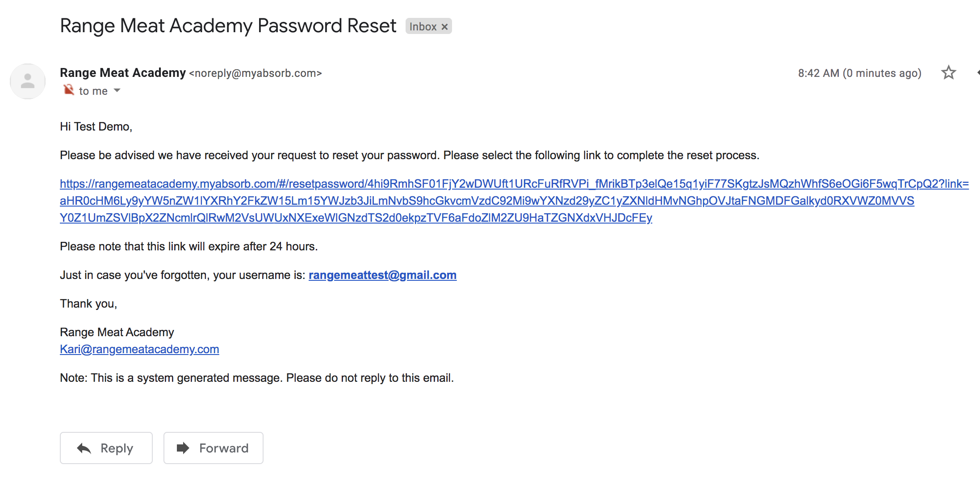
Task: Click the reply arrow at top-right edge
Action: tap(978, 72)
